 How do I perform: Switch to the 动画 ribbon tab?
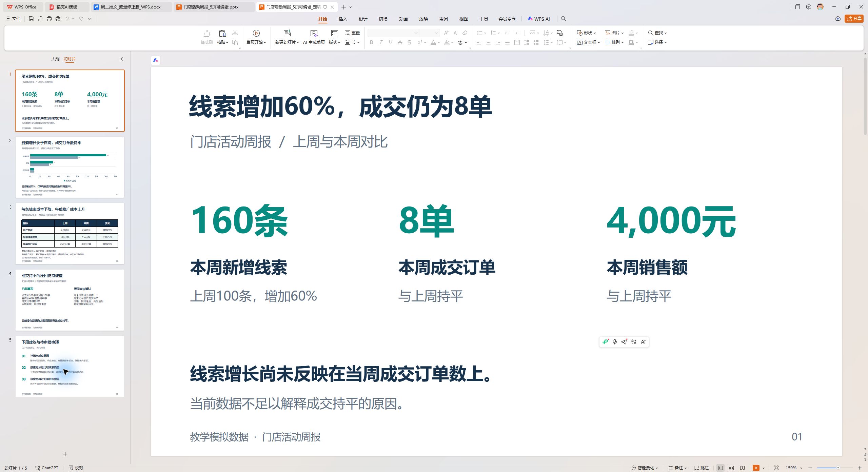click(403, 19)
